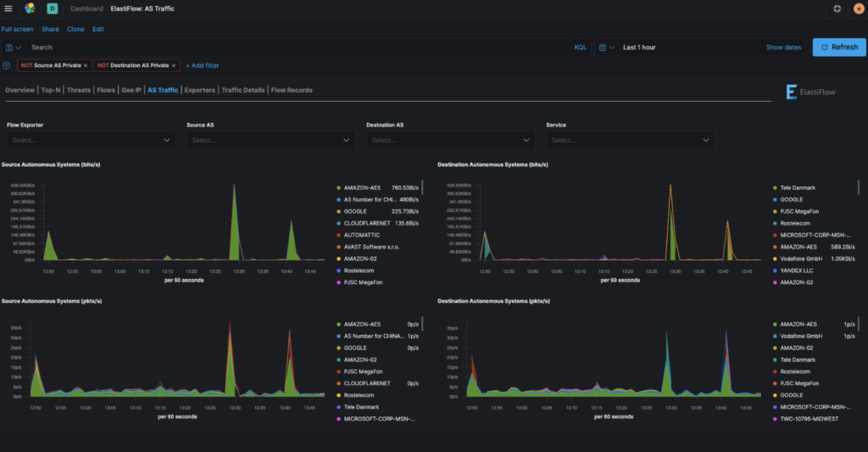Open the calendar quick date menu
This screenshot has height=452, width=868.
point(607,47)
